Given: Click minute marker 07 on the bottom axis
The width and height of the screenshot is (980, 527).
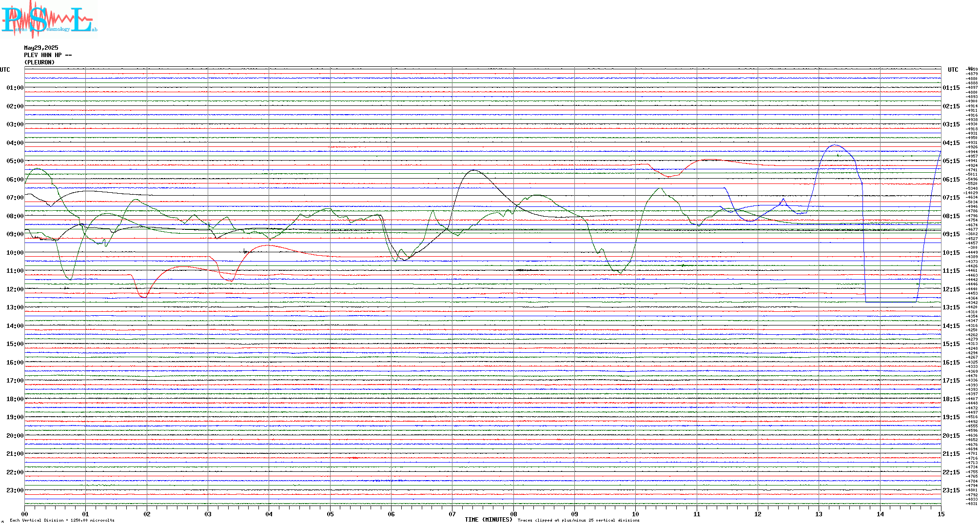Looking at the screenshot, I should click(x=452, y=514).
